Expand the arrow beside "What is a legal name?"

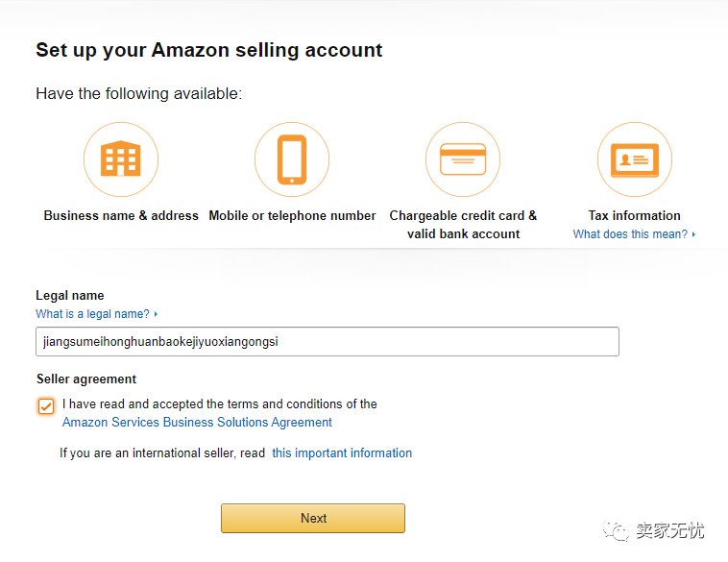coord(156,314)
